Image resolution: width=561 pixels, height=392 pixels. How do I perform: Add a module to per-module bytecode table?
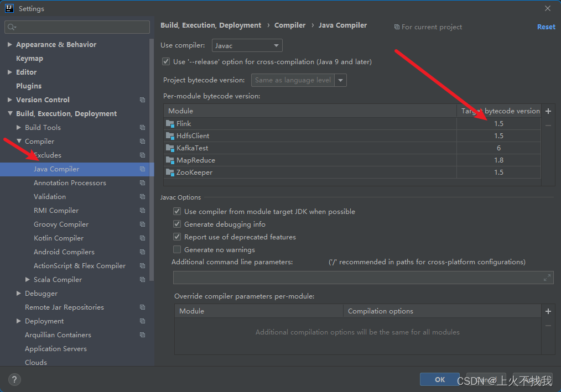click(x=548, y=111)
